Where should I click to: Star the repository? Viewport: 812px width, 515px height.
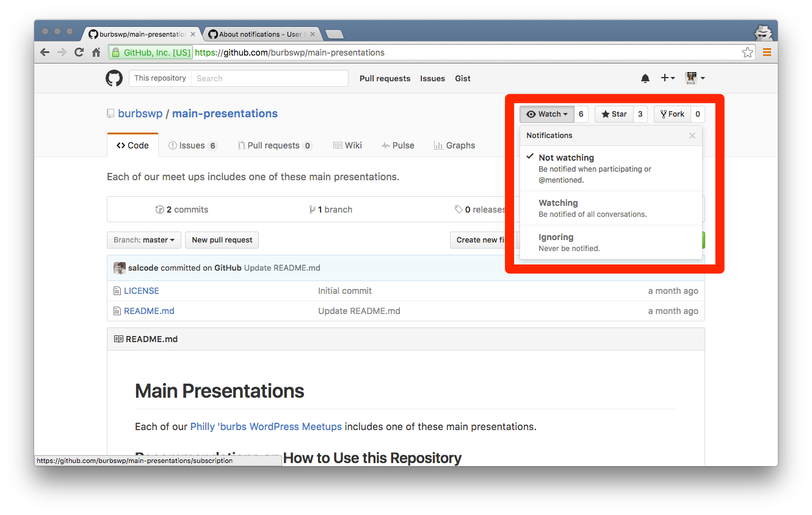click(614, 114)
